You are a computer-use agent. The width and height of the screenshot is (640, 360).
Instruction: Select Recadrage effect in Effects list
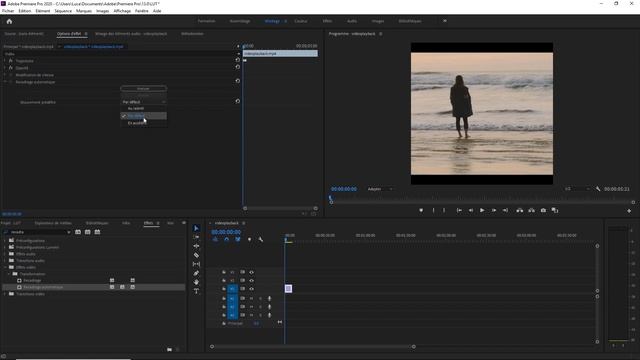tap(32, 280)
